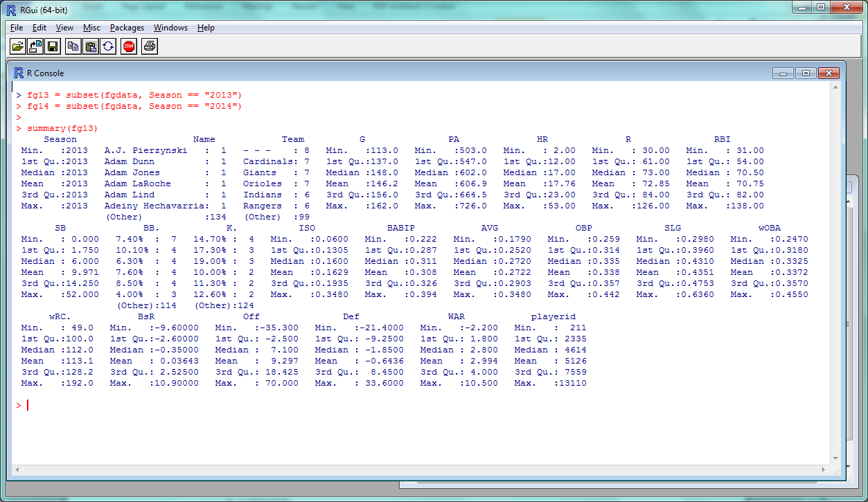868x502 pixels.
Task: Open the Windows menu
Action: click(x=170, y=28)
